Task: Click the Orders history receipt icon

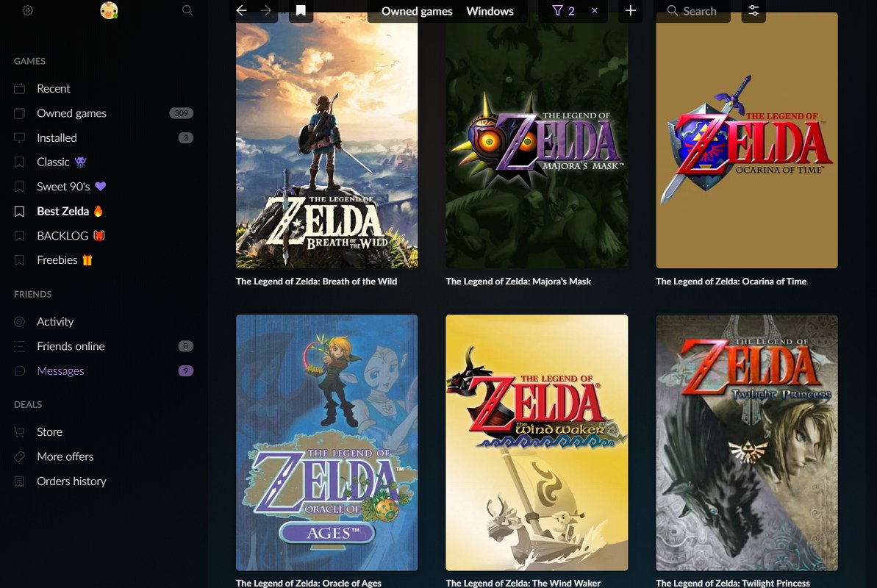Action: tap(20, 481)
